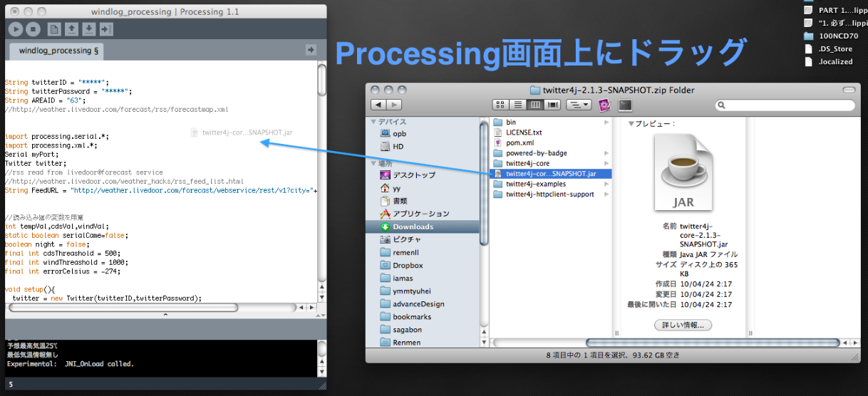Screen dimensions: 868x396
Task: Click the Finder search field
Action: 785,105
